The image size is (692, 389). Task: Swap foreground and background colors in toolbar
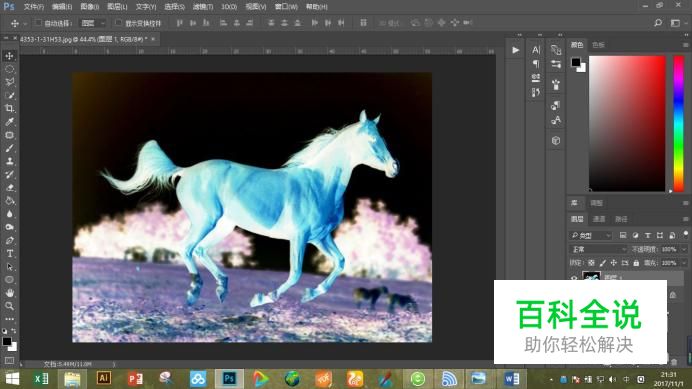(14, 331)
